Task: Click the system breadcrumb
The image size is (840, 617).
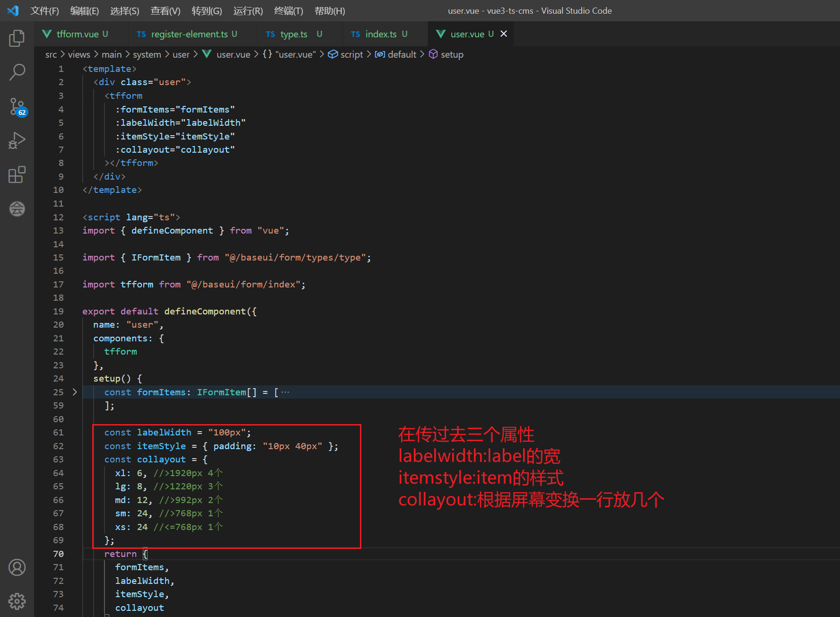Action: pyautogui.click(x=147, y=54)
